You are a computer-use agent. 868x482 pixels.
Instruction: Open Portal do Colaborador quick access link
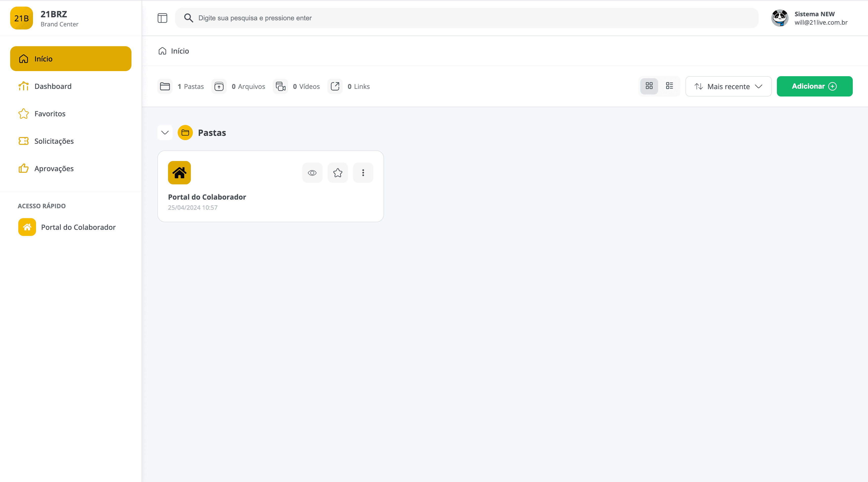coord(78,227)
